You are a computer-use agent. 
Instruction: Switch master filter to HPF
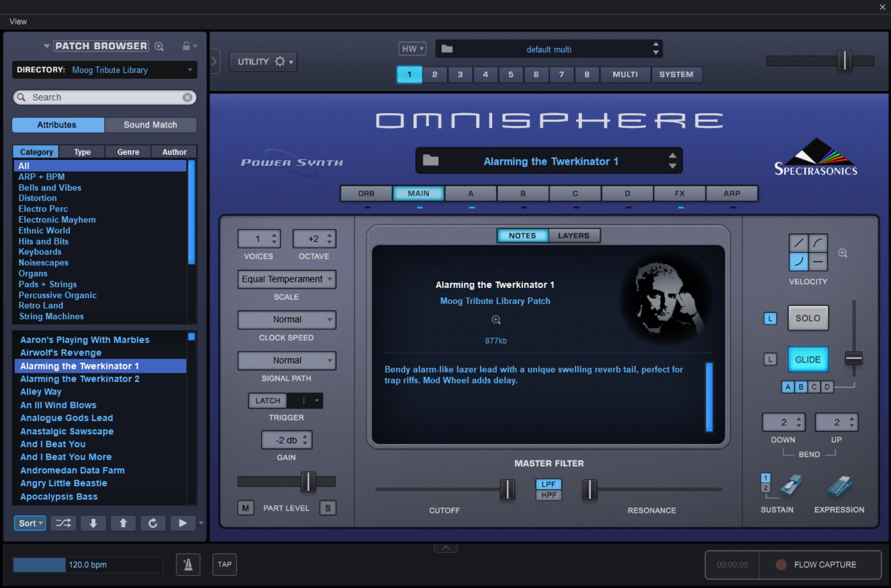point(548,495)
